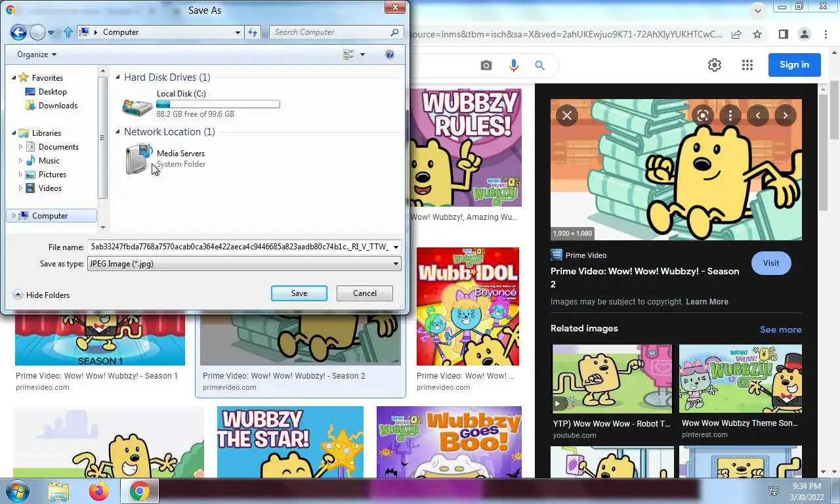Screen dimensions: 840x504
Task: Click the Local Disk space usage bar
Action: point(218,104)
